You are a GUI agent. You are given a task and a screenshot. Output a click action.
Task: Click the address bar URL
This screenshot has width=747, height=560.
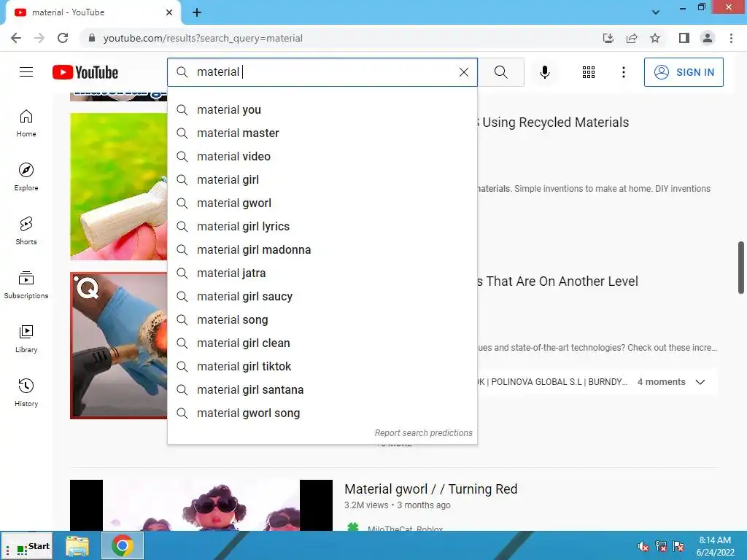(203, 38)
